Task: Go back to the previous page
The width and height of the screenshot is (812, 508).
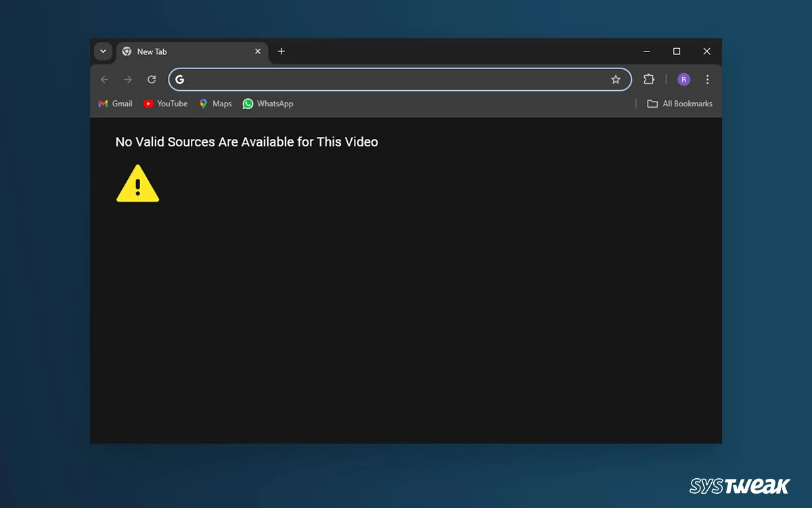Action: pos(104,79)
